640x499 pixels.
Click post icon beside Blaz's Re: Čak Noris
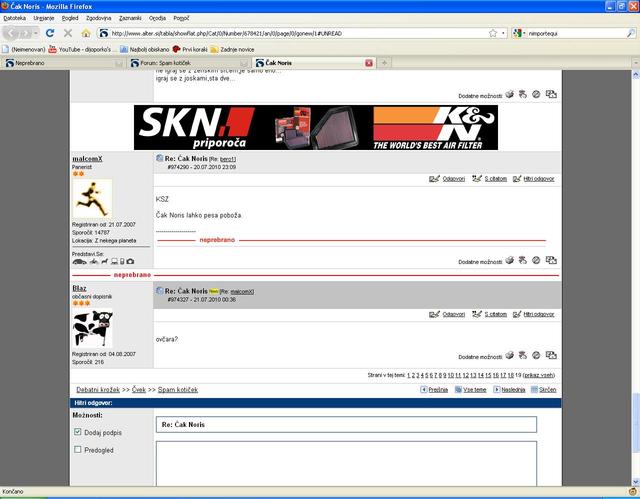160,291
